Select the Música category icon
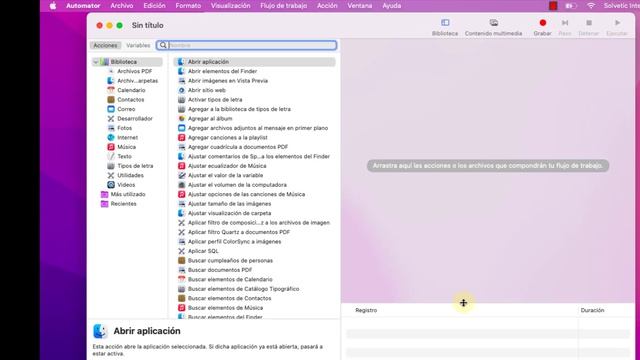Viewport: 640px width, 360px height. [x=111, y=147]
